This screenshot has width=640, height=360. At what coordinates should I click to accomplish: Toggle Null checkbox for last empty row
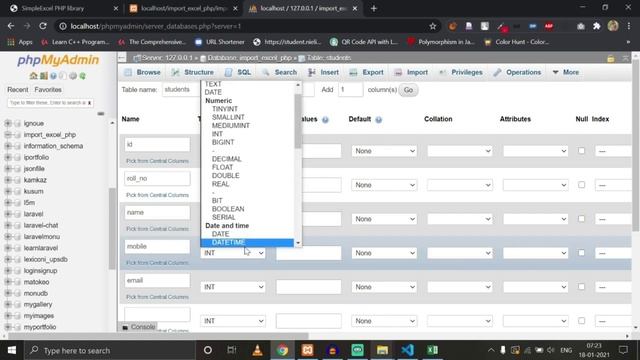point(581,320)
